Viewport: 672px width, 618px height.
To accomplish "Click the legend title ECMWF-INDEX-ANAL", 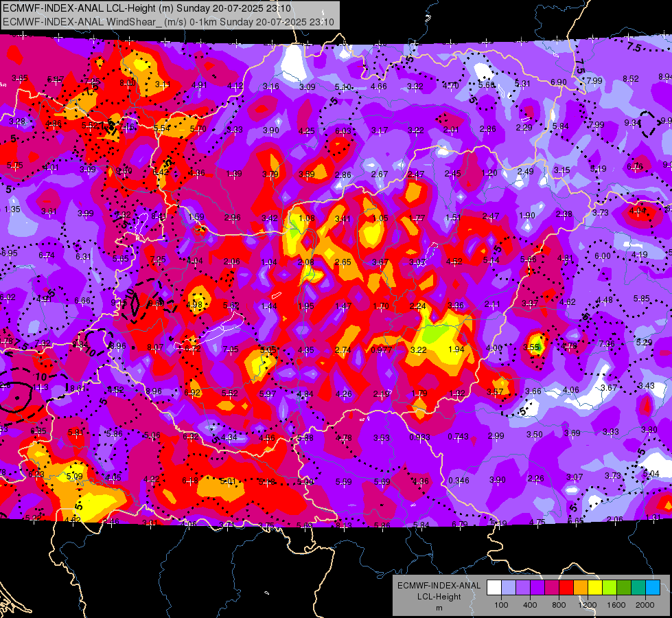I will [x=439, y=586].
